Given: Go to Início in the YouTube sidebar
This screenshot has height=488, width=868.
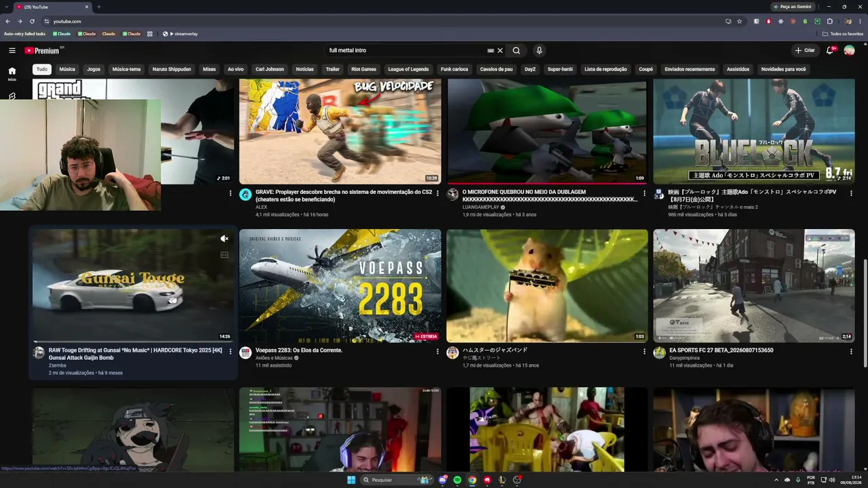Looking at the screenshot, I should pyautogui.click(x=12, y=73).
